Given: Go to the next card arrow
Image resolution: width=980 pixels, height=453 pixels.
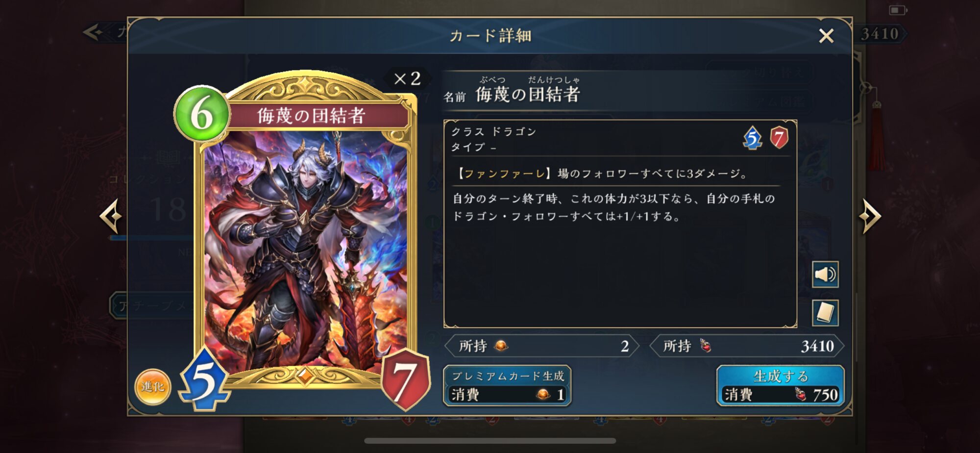Looking at the screenshot, I should [x=869, y=216].
